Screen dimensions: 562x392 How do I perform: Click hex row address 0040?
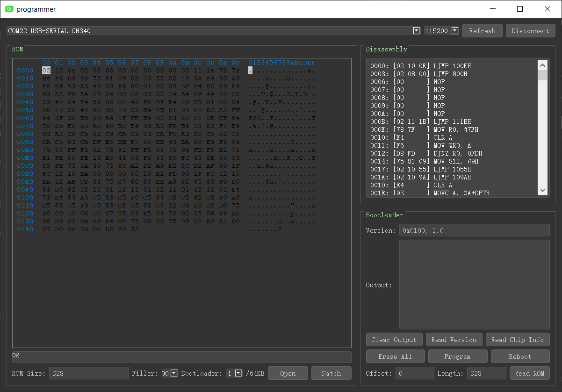(x=25, y=102)
